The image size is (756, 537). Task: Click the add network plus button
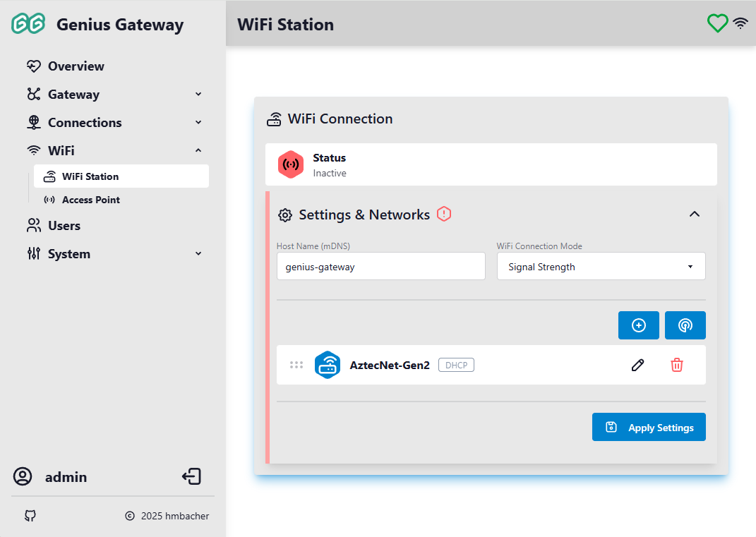(x=638, y=325)
